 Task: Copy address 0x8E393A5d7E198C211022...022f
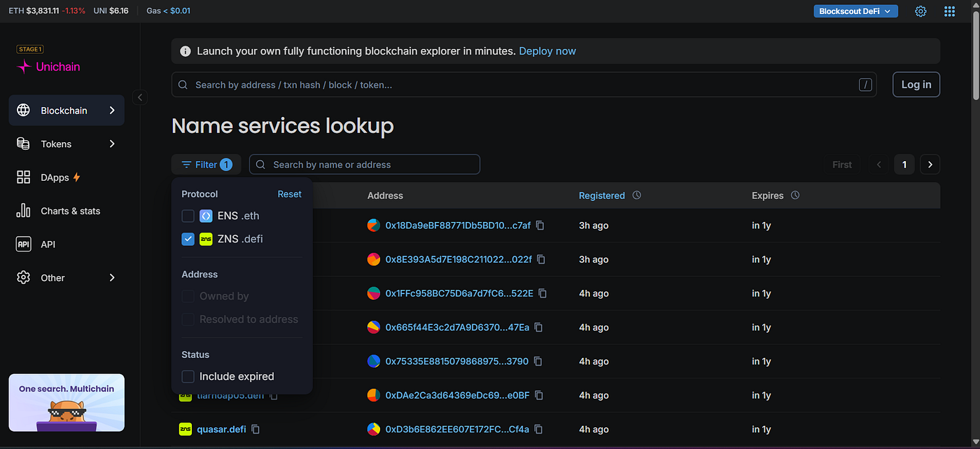[541, 259]
